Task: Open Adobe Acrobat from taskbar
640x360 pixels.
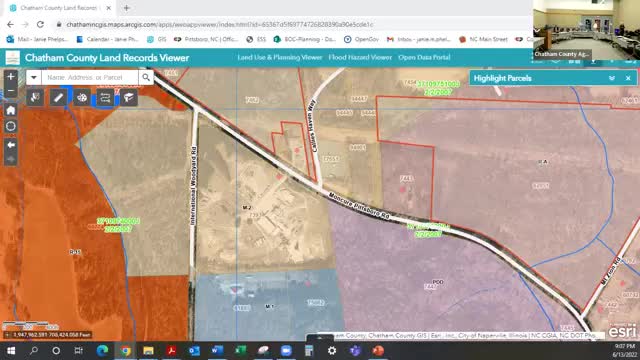Action: pos(171,351)
